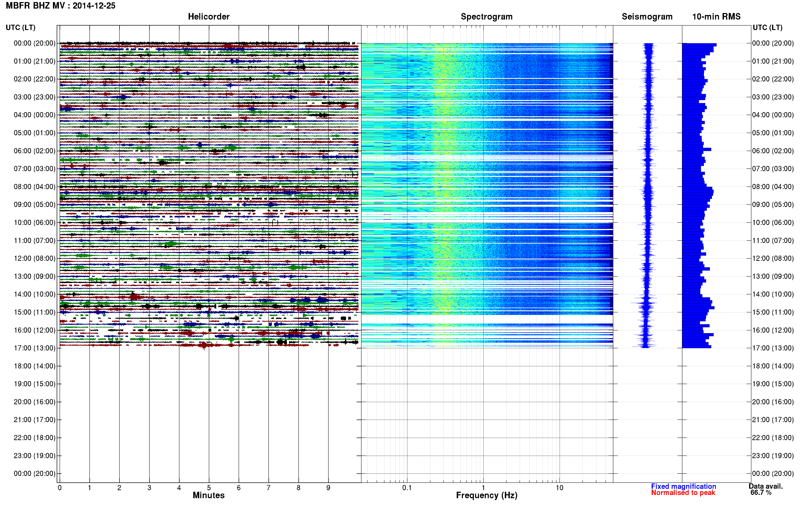Click the 'MBFR BHZ MV : 2014-12-25' title

(x=60, y=6)
